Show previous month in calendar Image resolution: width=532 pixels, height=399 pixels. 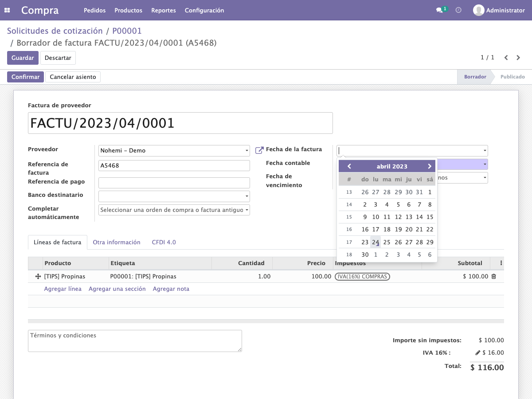[349, 166]
